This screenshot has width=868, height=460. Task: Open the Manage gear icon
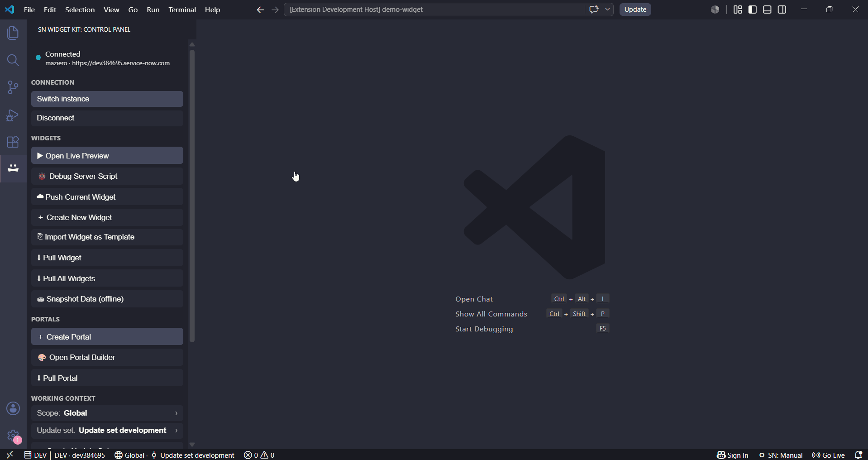[13, 436]
